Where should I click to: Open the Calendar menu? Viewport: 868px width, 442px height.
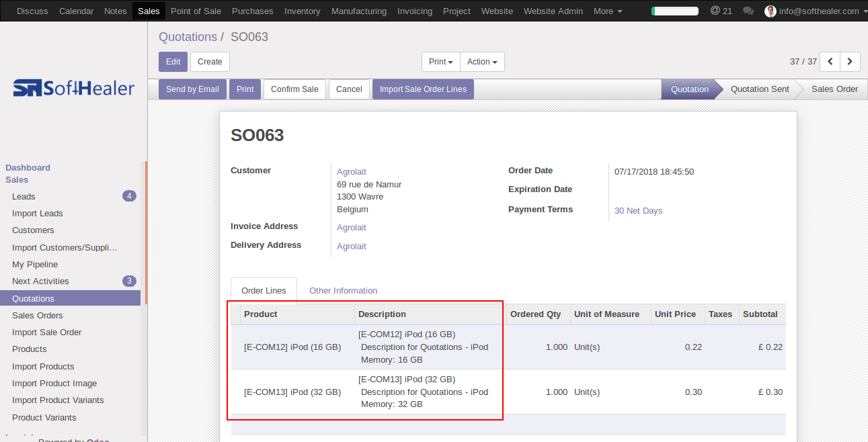click(76, 11)
